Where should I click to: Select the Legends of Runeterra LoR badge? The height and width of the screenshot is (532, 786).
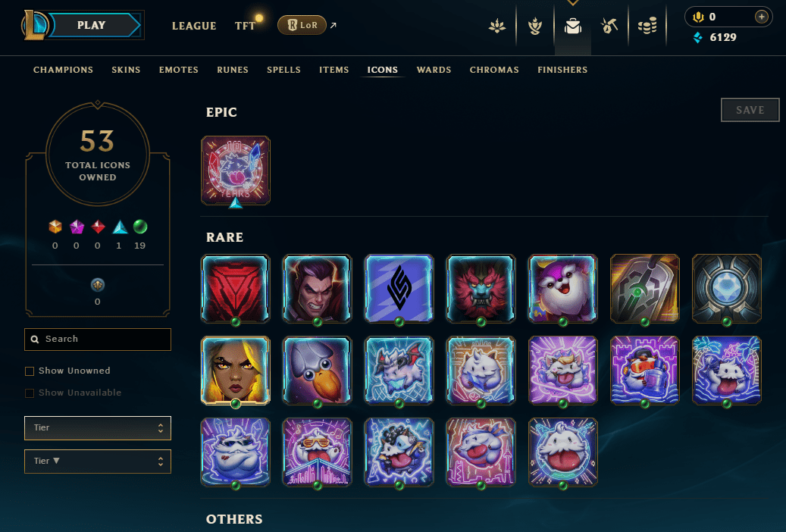click(302, 25)
